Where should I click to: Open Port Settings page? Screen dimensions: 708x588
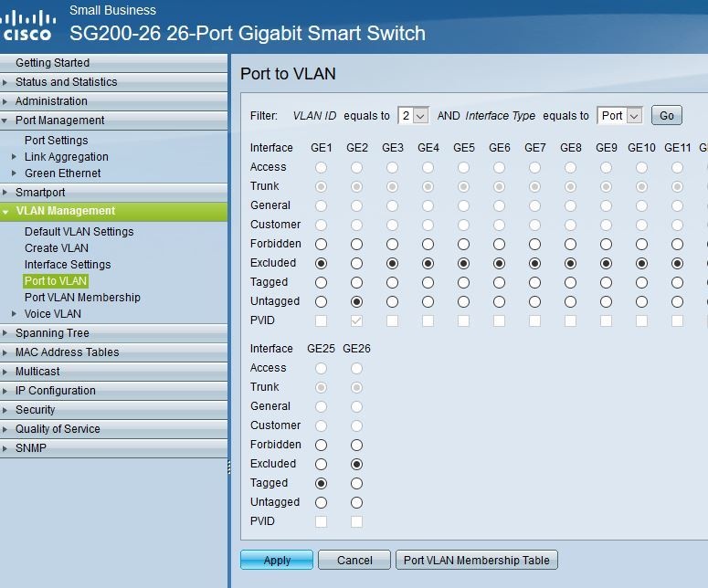57,141
